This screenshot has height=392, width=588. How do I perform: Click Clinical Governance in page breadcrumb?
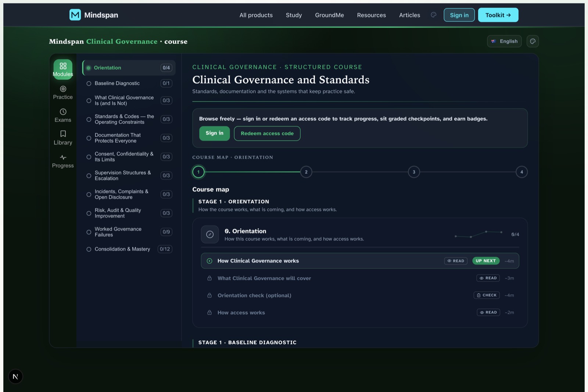122,42
